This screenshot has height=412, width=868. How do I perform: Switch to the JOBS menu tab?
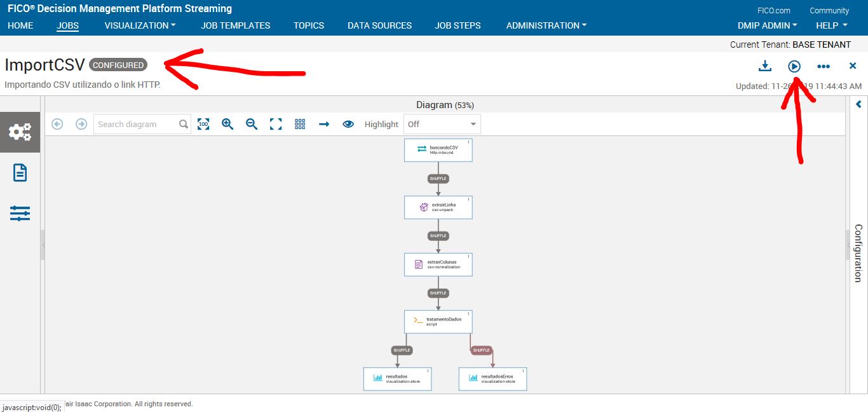67,25
